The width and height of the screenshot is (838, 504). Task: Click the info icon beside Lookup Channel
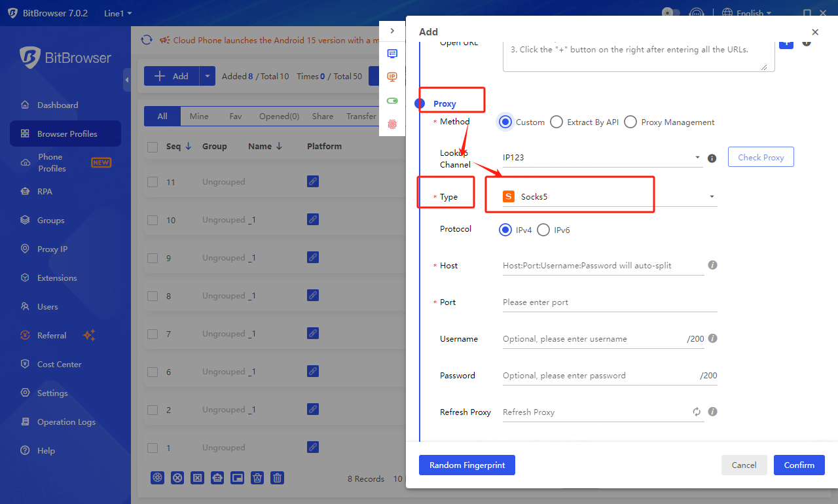(x=712, y=158)
